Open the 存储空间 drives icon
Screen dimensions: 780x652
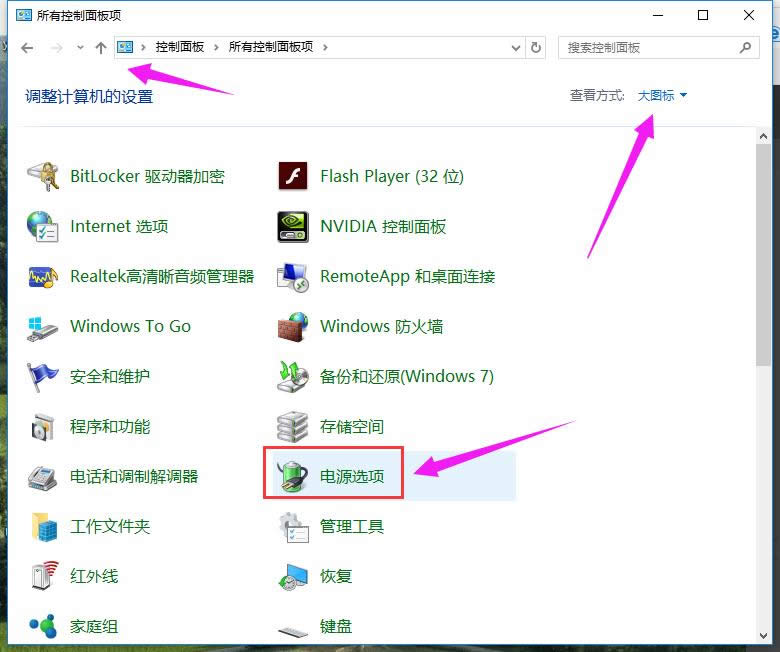tap(292, 427)
